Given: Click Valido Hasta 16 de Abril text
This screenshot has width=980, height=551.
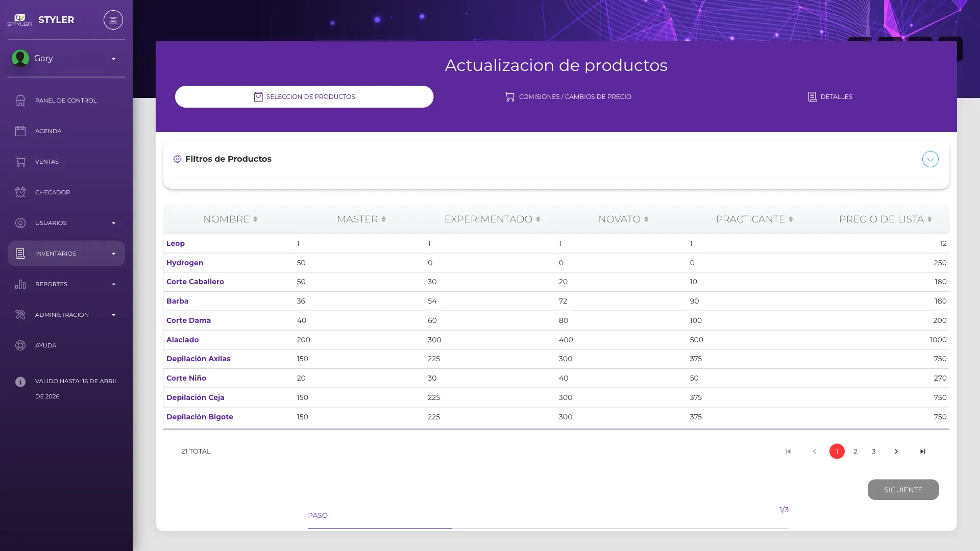Looking at the screenshot, I should click(77, 389).
